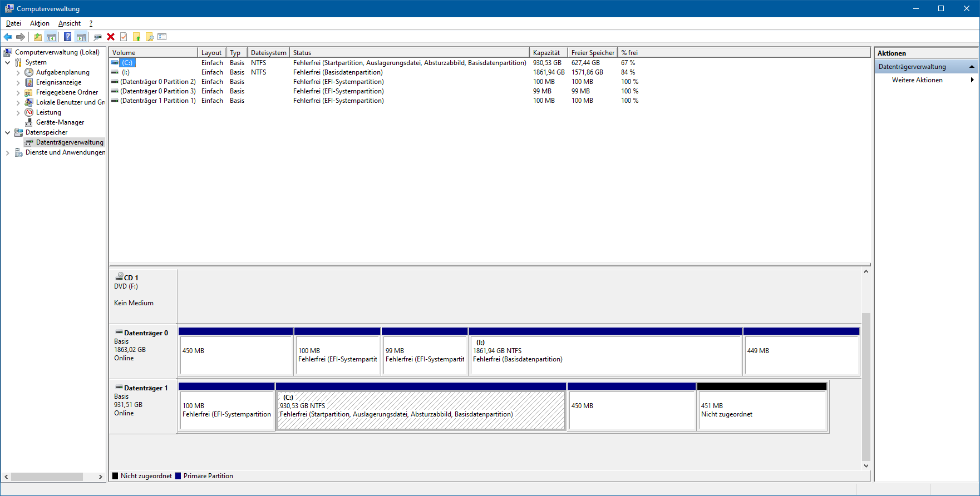Click the grey Forward arrow in toolbar
This screenshot has width=980, height=496.
point(21,37)
